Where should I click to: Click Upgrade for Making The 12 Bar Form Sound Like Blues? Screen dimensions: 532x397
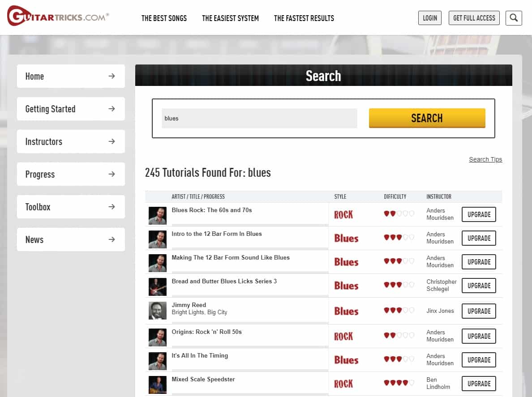click(x=479, y=262)
